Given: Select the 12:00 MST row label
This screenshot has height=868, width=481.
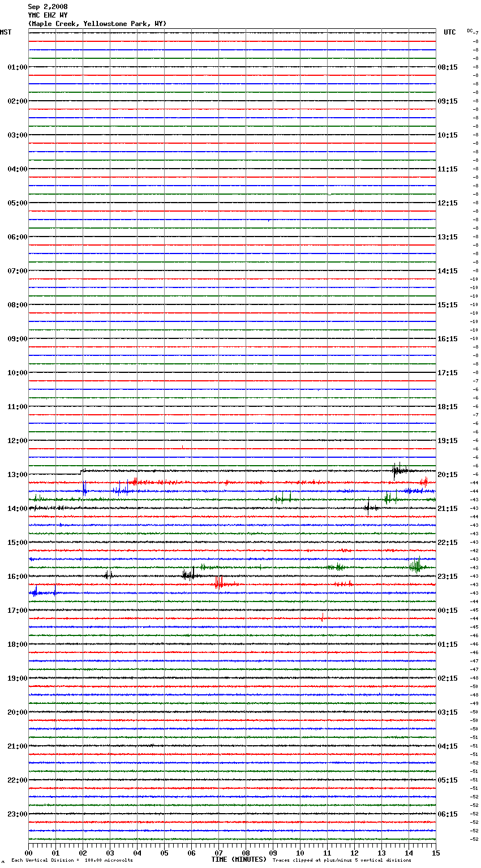Looking at the screenshot, I should (x=18, y=441).
